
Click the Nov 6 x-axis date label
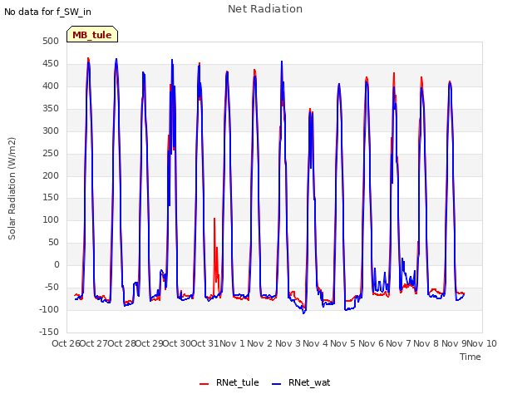[371, 343]
